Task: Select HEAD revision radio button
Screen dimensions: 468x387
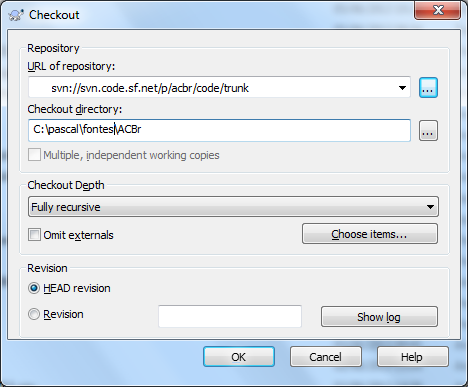Action: [34, 288]
